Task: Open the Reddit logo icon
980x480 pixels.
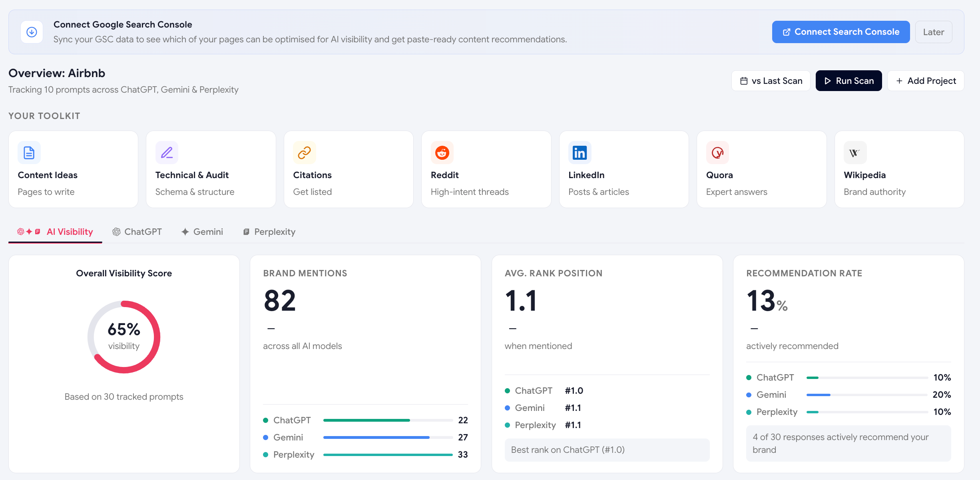Action: click(442, 153)
